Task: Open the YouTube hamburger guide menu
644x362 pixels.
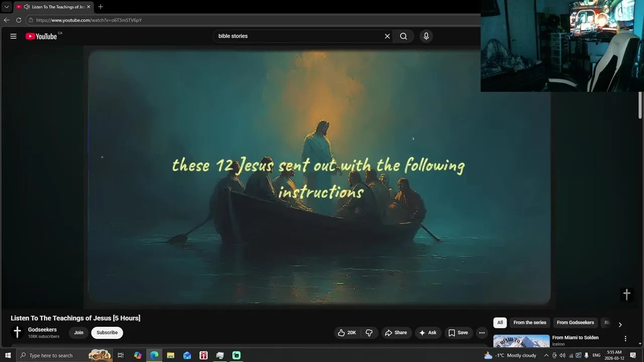Action: pos(14,36)
